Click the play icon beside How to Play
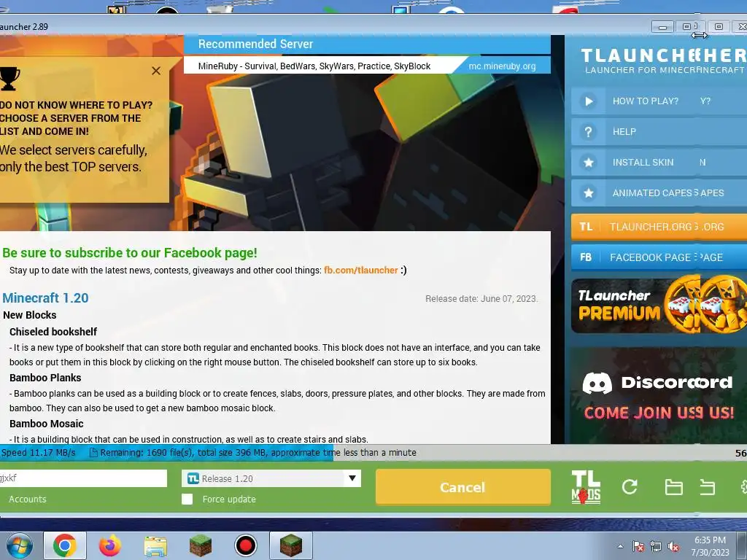 589,101
